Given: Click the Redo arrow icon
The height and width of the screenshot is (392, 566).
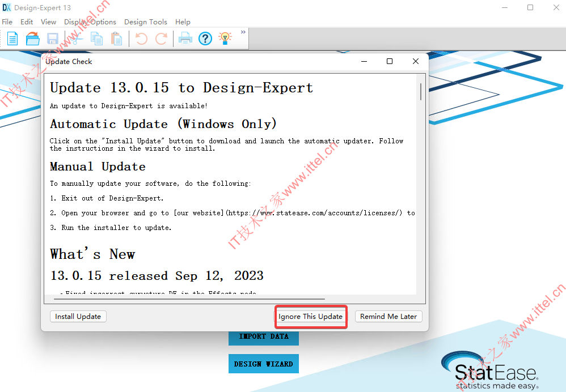Looking at the screenshot, I should 161,39.
